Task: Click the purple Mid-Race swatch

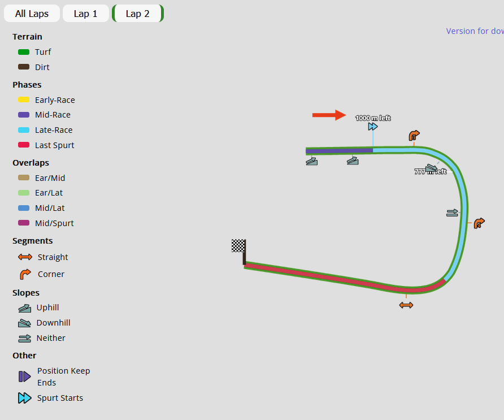Action: coord(24,115)
